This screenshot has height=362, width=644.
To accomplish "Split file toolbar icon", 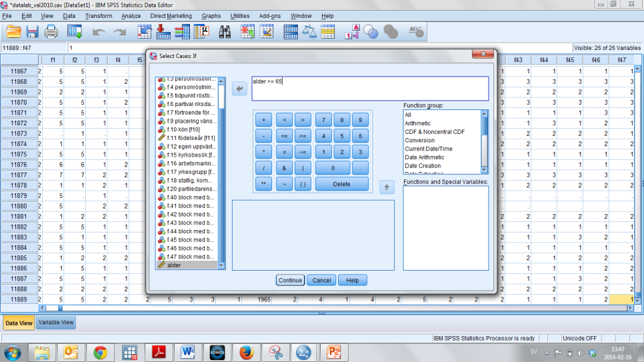I will 291,31.
